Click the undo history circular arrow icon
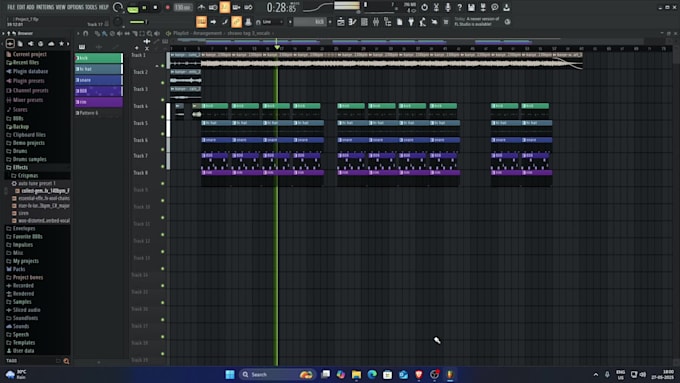The height and width of the screenshot is (383, 680). click(424, 7)
